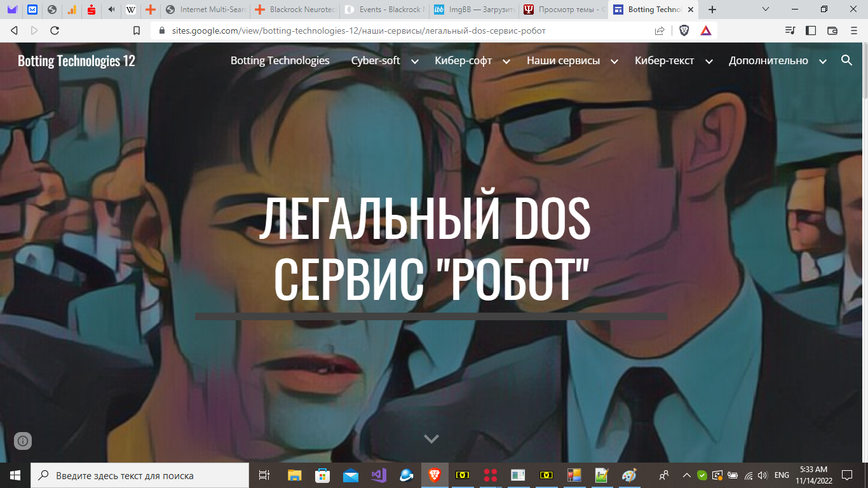
Task: Open the notification center icon
Action: pyautogui.click(x=847, y=475)
